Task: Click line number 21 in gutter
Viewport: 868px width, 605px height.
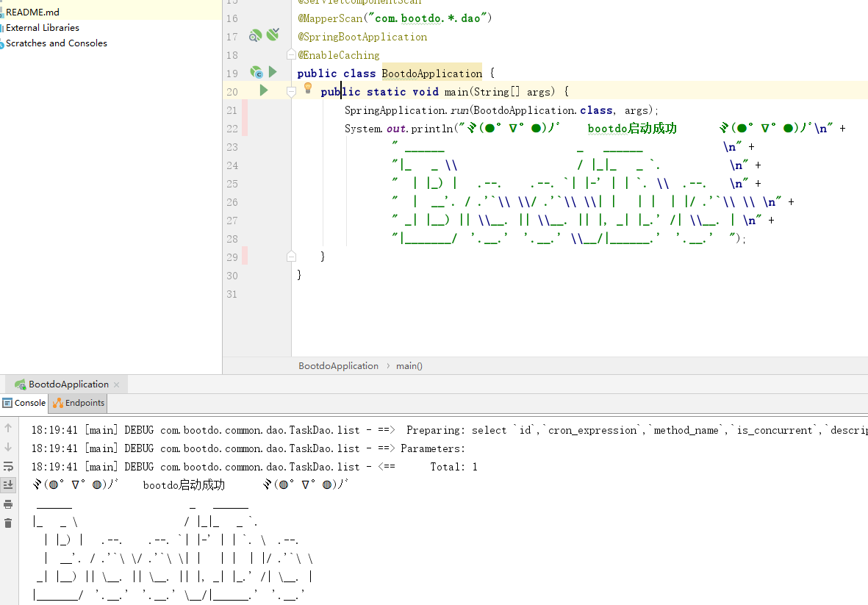Action: point(232,110)
